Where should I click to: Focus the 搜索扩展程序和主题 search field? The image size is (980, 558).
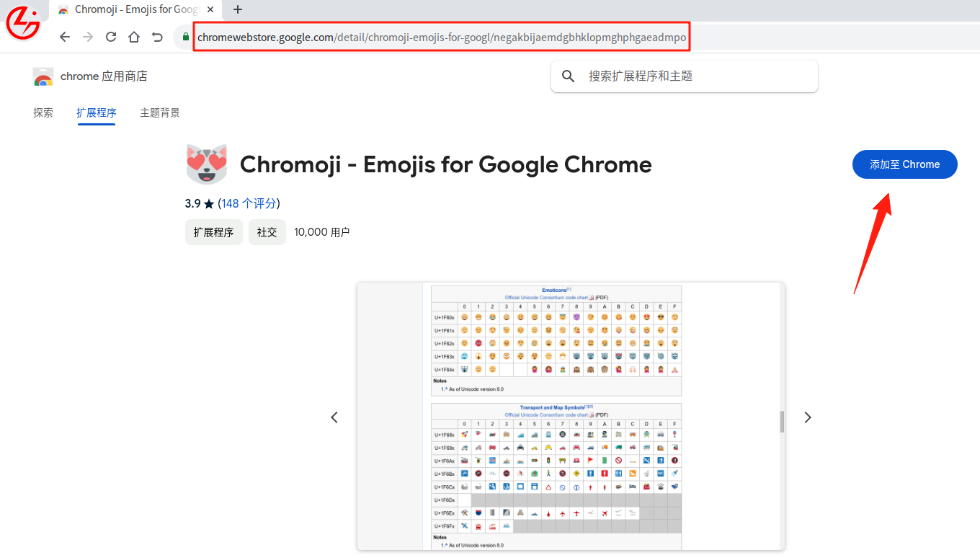tap(685, 76)
